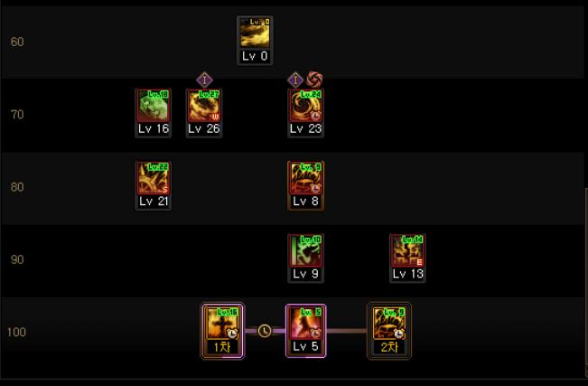Click the level 70 row label
This screenshot has height=386, width=588.
click(17, 114)
